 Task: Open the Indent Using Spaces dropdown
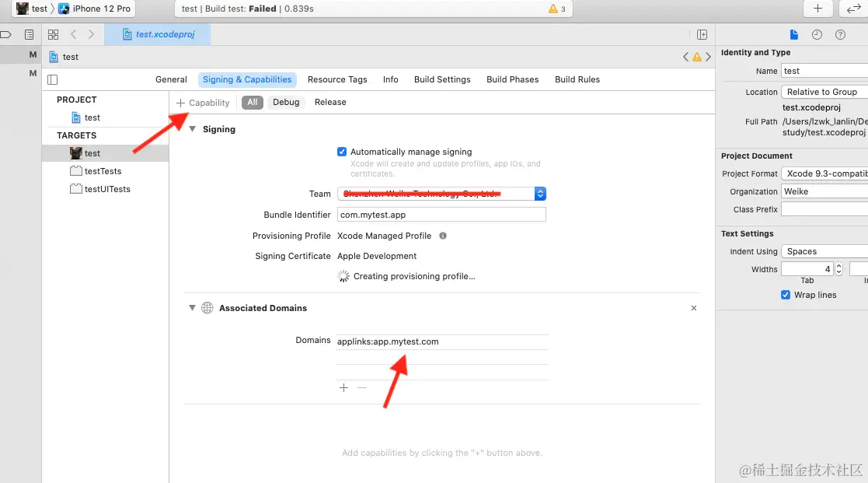(824, 251)
